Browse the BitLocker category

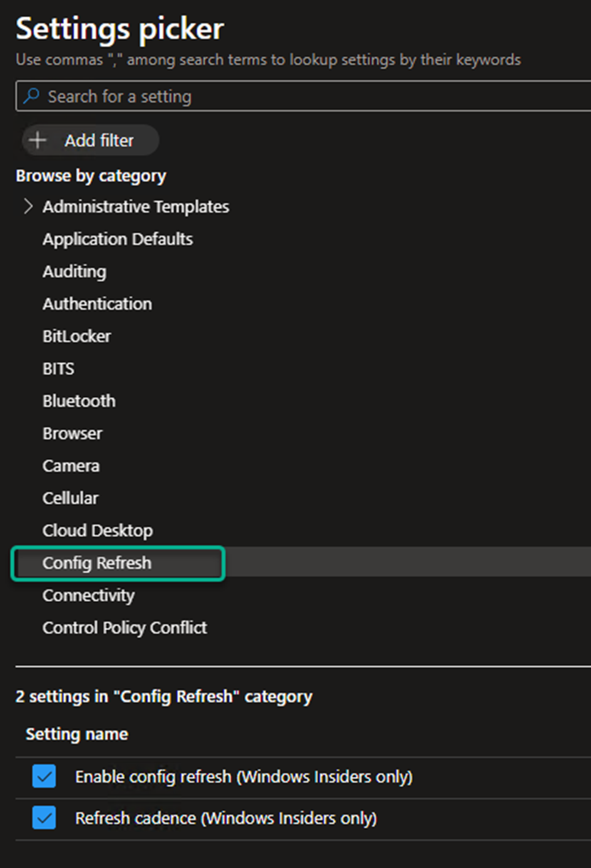pyautogui.click(x=77, y=336)
